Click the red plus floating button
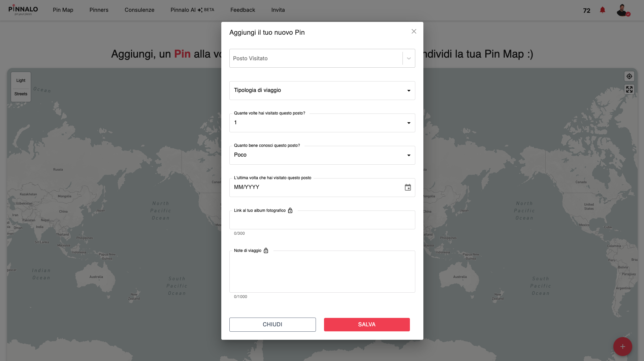This screenshot has width=644, height=361. pos(622,347)
